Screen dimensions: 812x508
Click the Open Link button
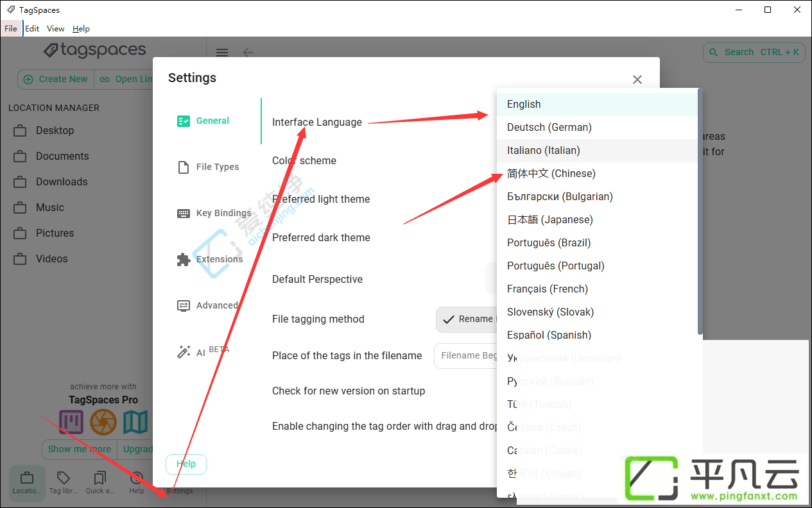pos(125,79)
